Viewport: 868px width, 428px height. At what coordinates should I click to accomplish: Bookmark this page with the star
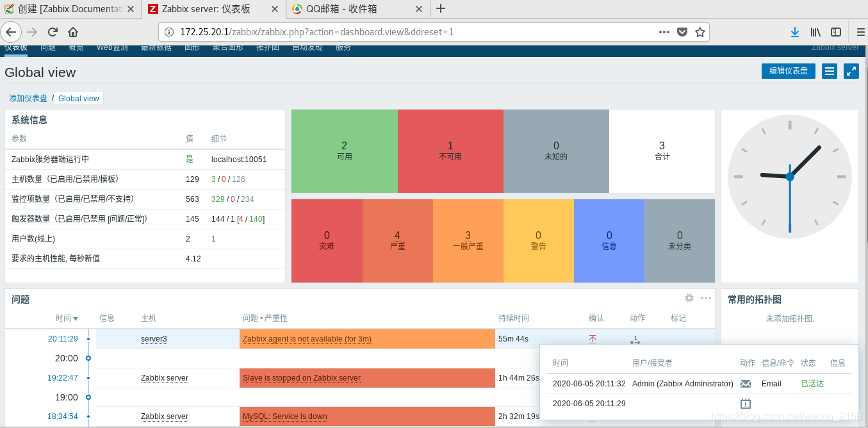[x=700, y=32]
